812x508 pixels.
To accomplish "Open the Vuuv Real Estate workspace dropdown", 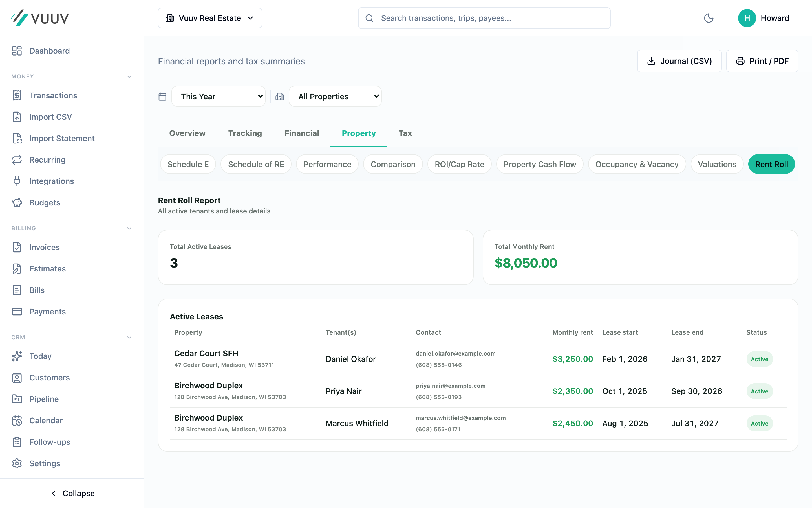I will click(210, 18).
